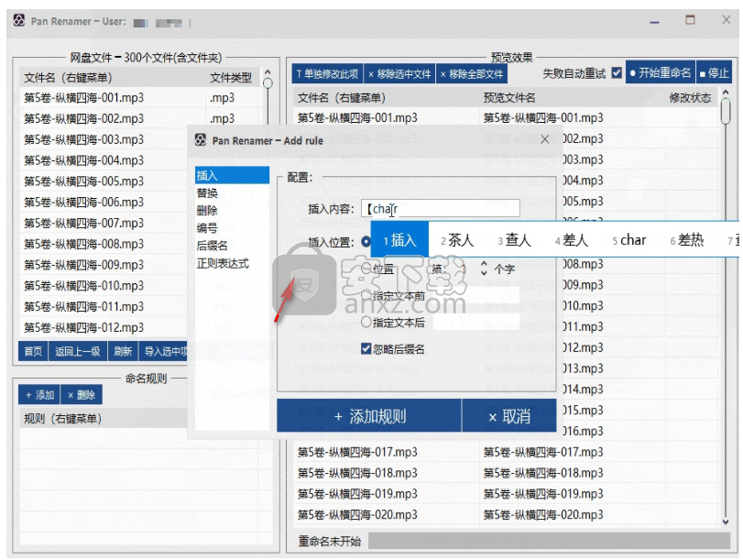This screenshot has height=560, width=743.
Task: Choose IME candidate 2 茶人
Action: click(x=457, y=240)
